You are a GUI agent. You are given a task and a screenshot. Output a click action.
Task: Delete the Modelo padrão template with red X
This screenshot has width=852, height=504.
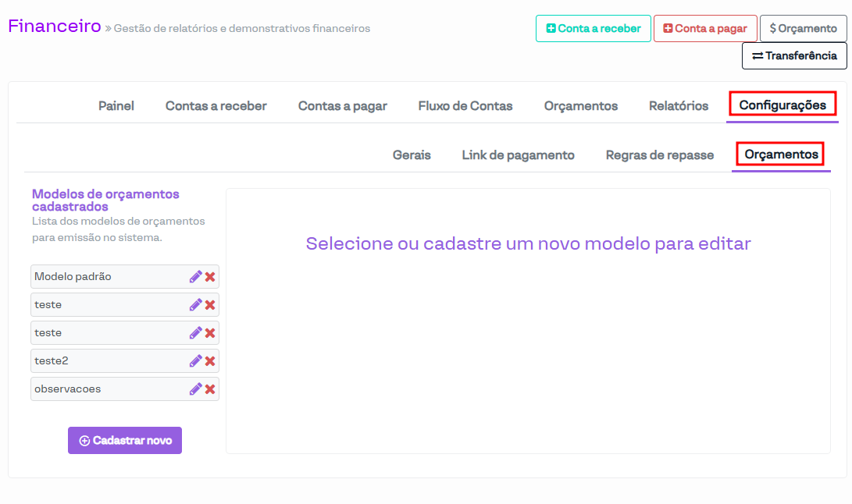(x=210, y=277)
